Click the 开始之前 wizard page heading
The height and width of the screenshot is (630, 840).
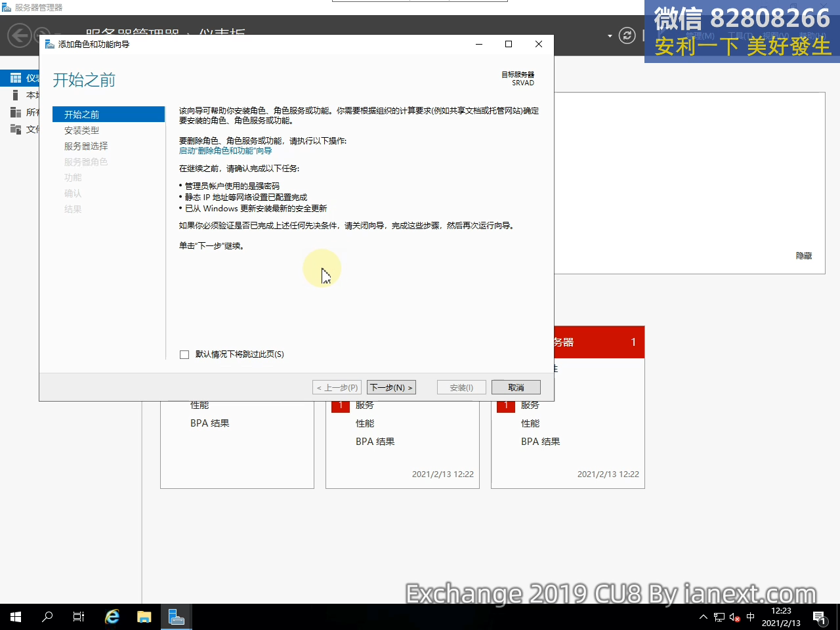[84, 80]
